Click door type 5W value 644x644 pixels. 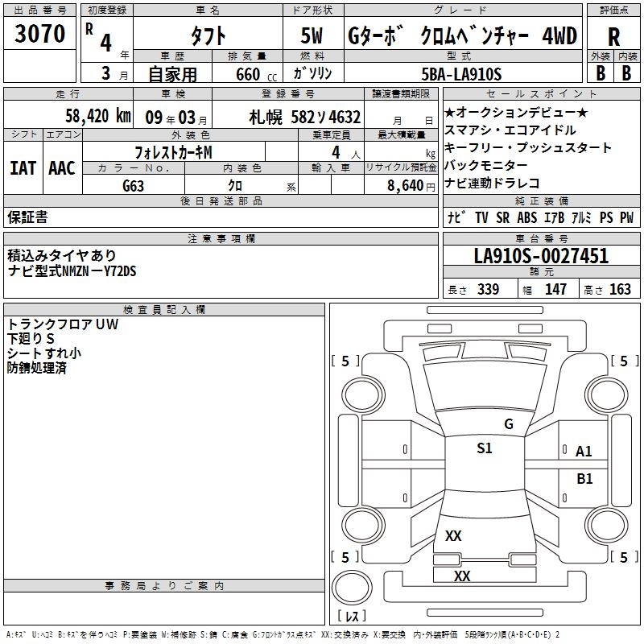(312, 35)
